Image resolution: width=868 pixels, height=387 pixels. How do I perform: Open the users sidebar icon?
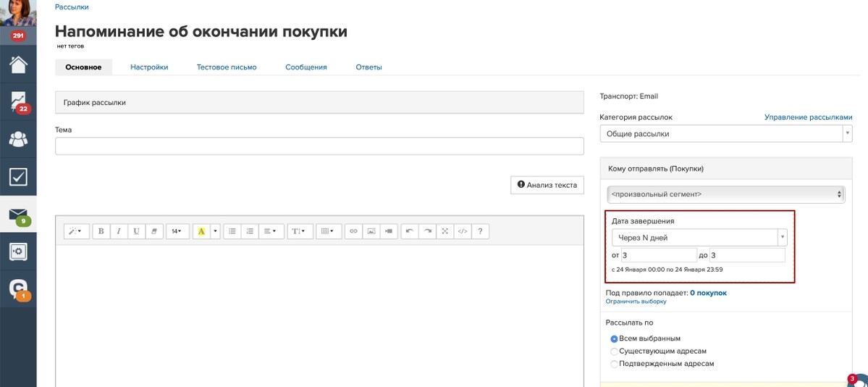click(x=18, y=139)
